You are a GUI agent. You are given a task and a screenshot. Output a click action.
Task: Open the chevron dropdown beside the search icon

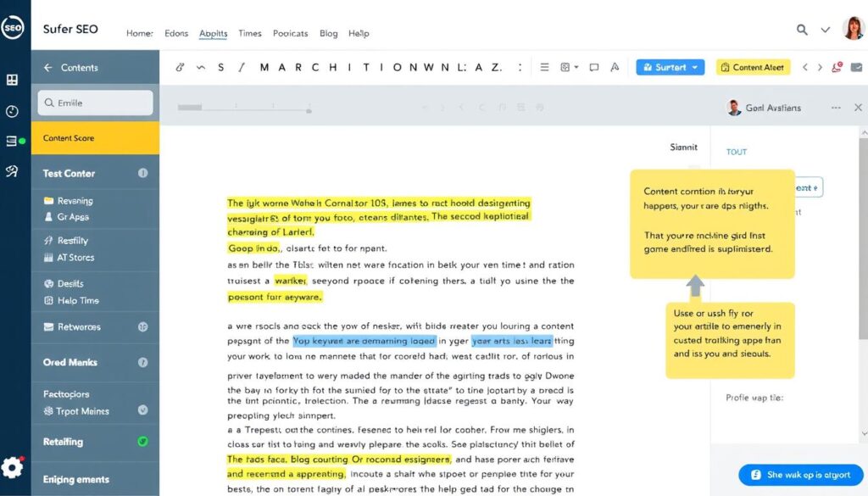[x=824, y=29]
